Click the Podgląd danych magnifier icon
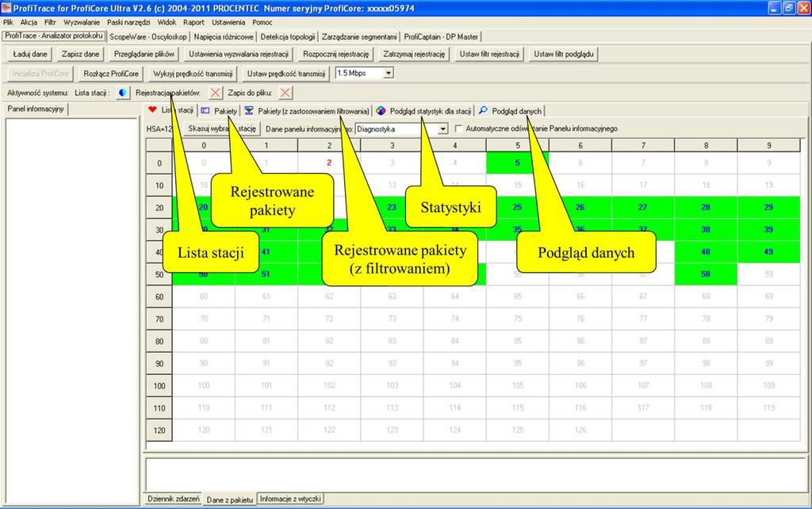812x509 pixels. (483, 110)
